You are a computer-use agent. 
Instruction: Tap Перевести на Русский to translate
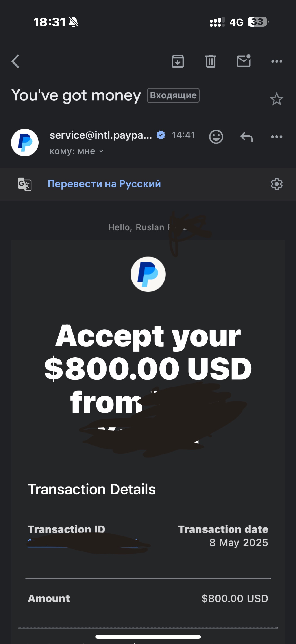pyautogui.click(x=104, y=184)
